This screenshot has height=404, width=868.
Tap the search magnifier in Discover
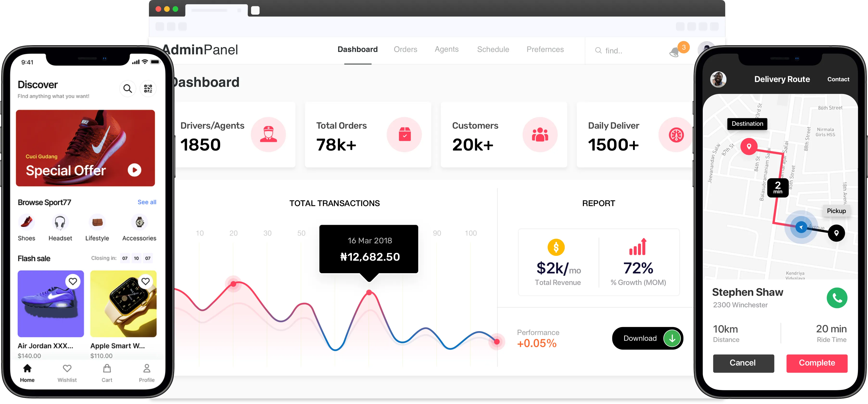127,89
